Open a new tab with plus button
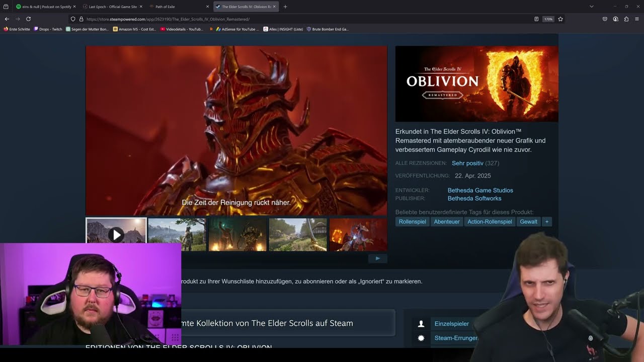644x362 pixels. tap(285, 7)
